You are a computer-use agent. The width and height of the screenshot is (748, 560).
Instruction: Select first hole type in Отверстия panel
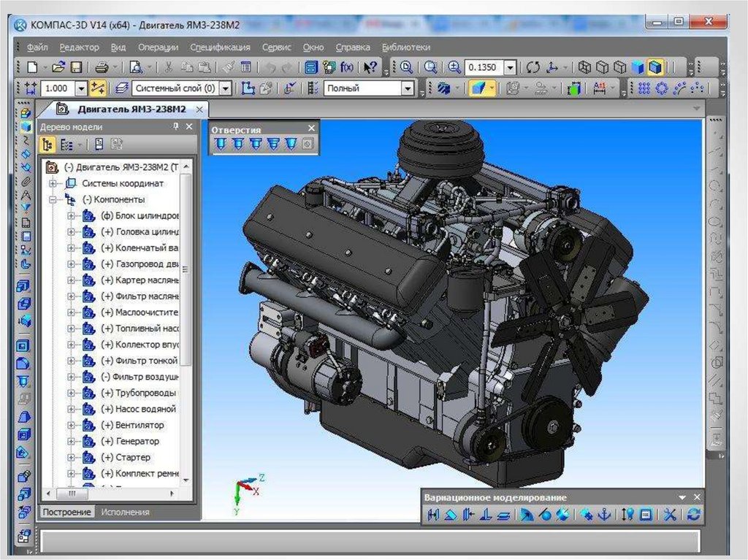click(x=219, y=145)
